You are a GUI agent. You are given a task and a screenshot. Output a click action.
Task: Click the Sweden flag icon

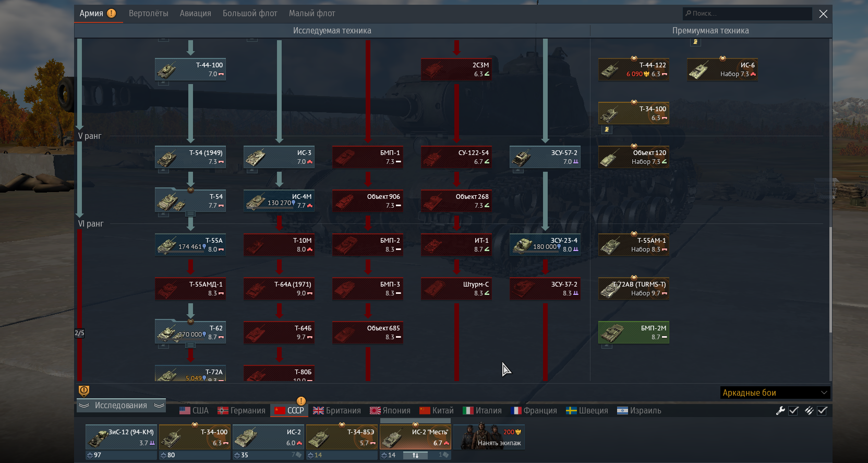(x=571, y=411)
